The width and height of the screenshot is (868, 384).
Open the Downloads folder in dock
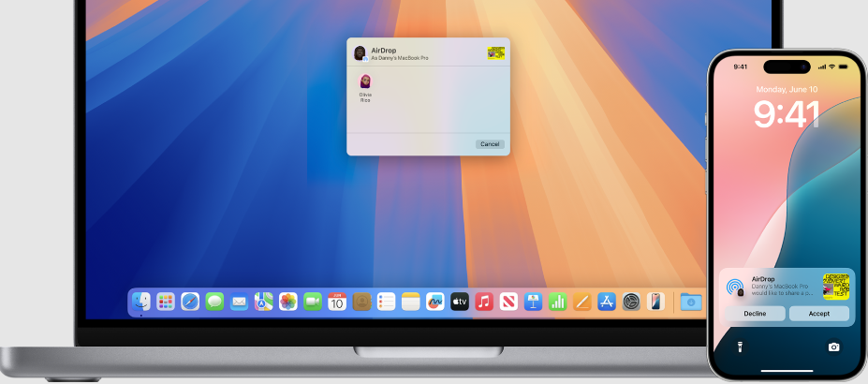coord(691,302)
